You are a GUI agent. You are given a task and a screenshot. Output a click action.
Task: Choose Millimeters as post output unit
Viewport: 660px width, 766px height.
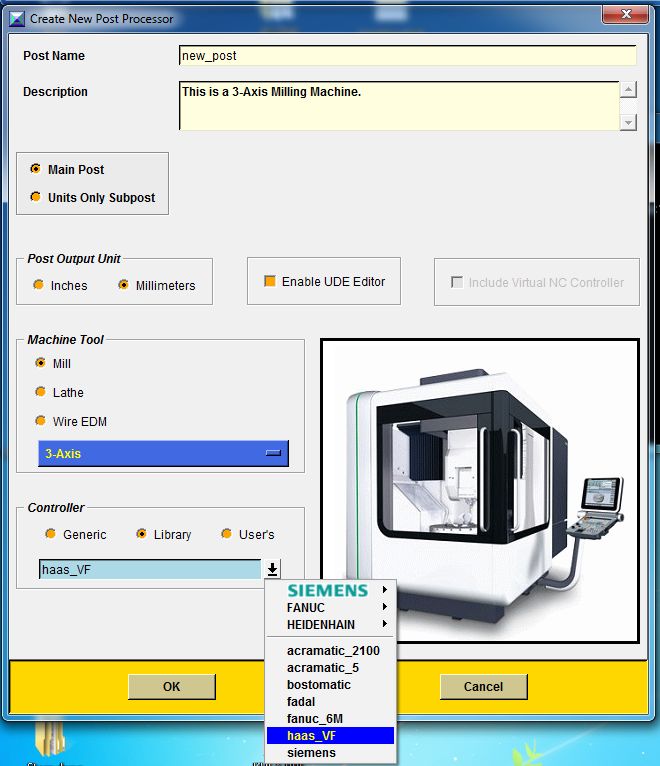124,285
